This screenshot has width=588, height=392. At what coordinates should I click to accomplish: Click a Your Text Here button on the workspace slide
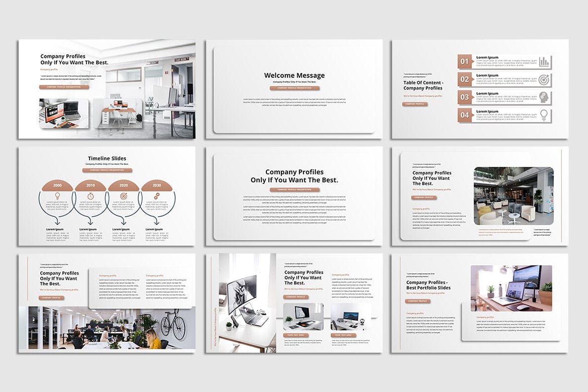(296, 334)
